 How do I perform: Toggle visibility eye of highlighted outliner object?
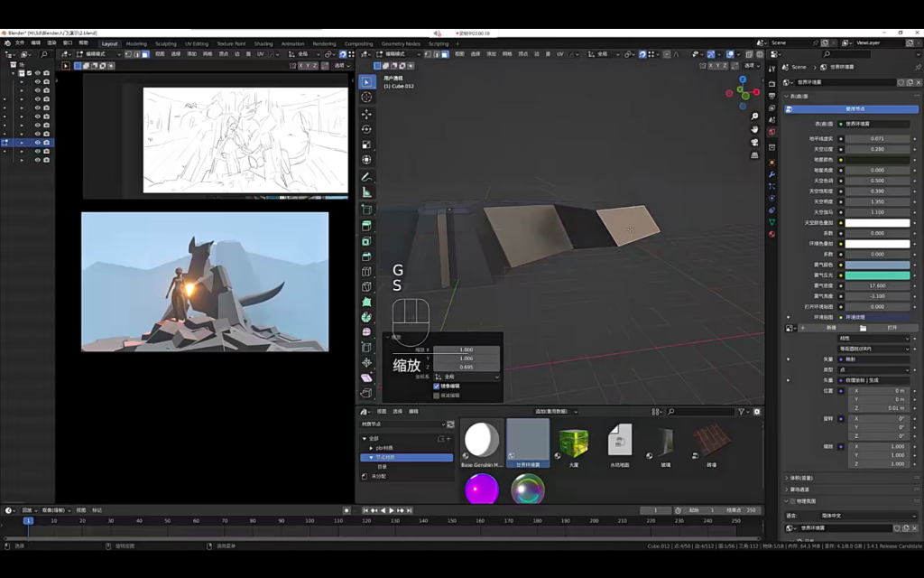coord(37,143)
